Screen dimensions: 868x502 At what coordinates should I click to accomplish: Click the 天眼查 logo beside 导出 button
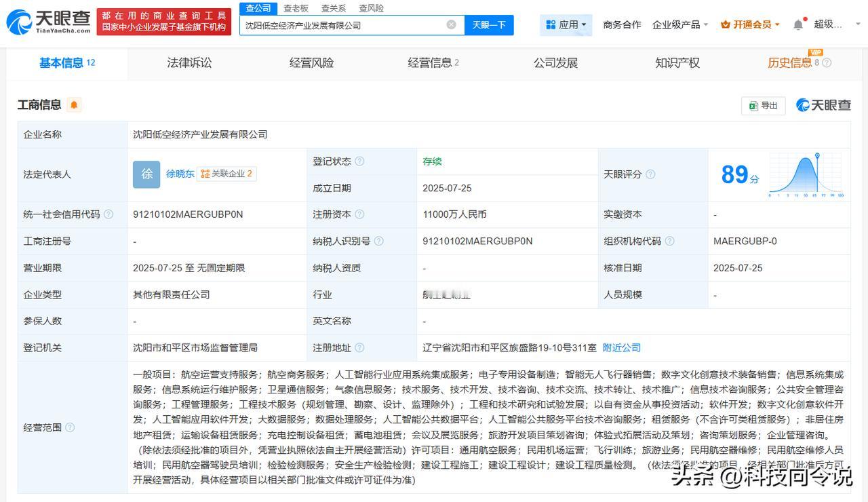[x=823, y=105]
